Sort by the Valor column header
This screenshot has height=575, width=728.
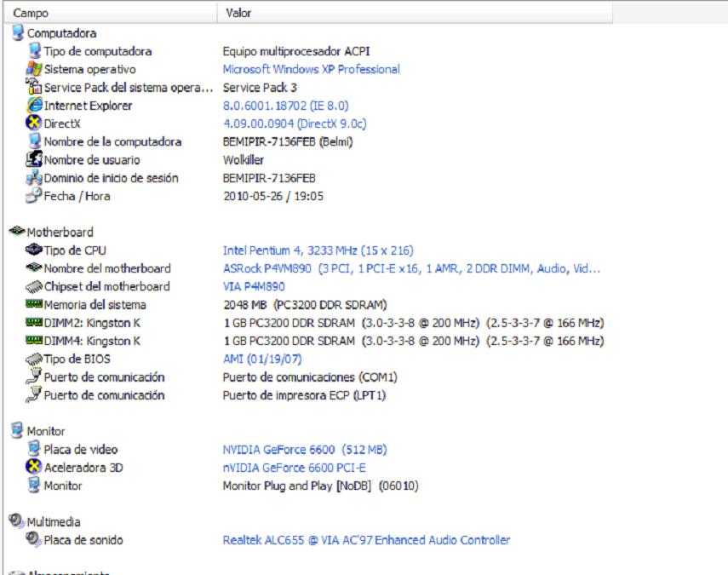[x=415, y=13]
